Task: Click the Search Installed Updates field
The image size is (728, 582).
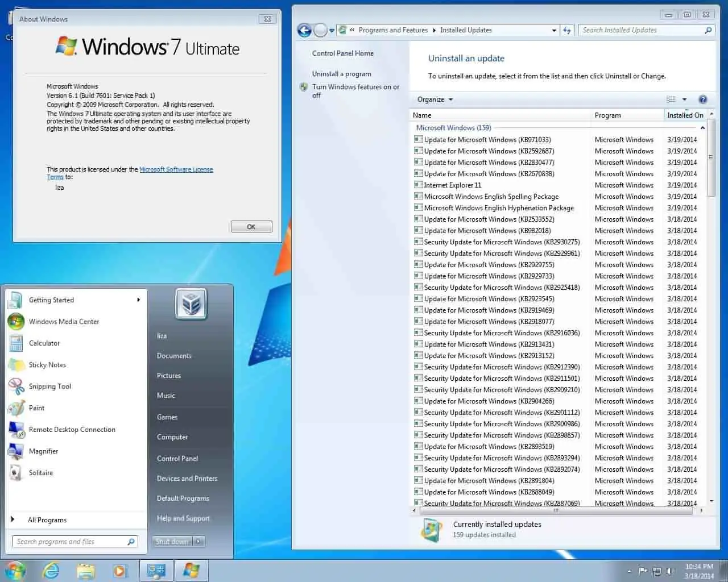Action: (642, 30)
